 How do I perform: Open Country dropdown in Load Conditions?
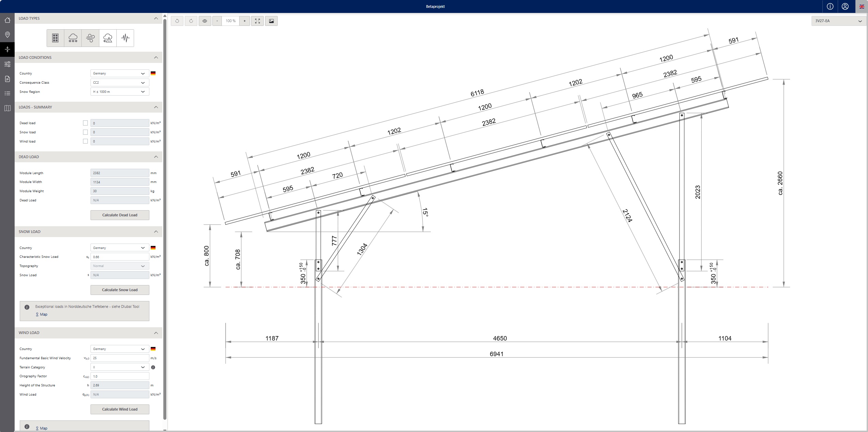[120, 73]
